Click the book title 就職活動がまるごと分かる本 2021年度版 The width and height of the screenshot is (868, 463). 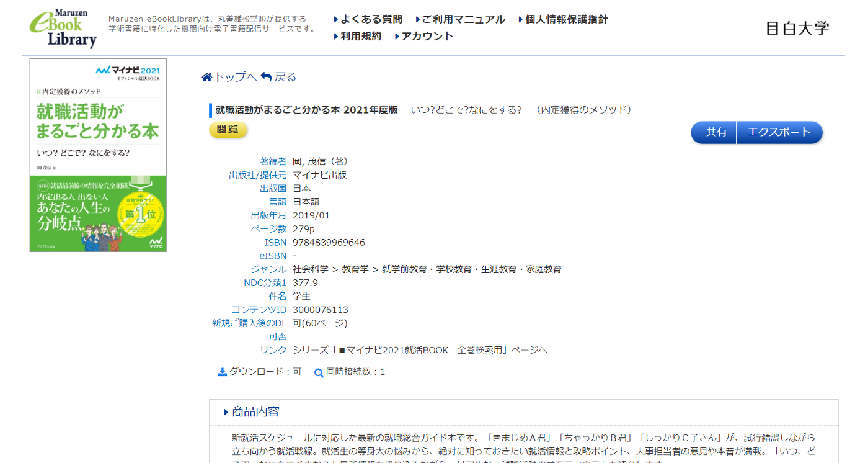tap(306, 110)
